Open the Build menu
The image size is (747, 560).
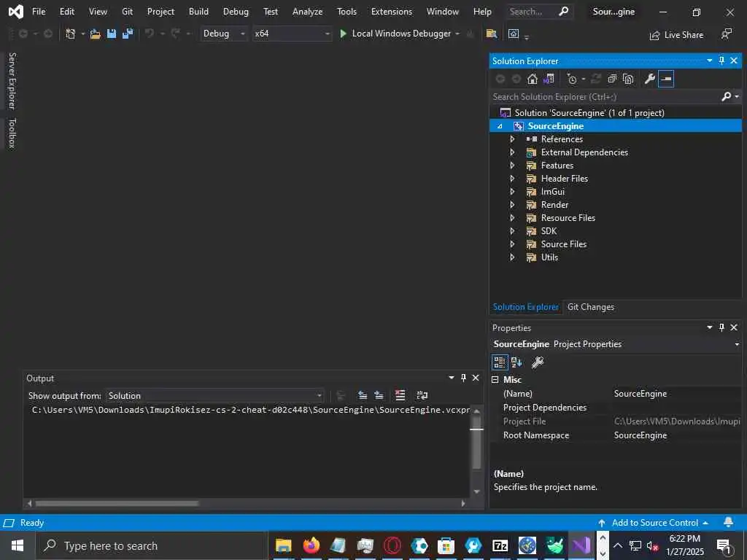coord(198,12)
